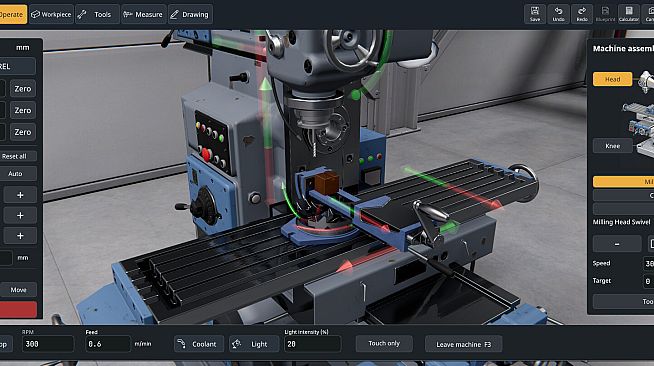Open the Drawing tab
Screen dimensions: 654x366
click(190, 15)
